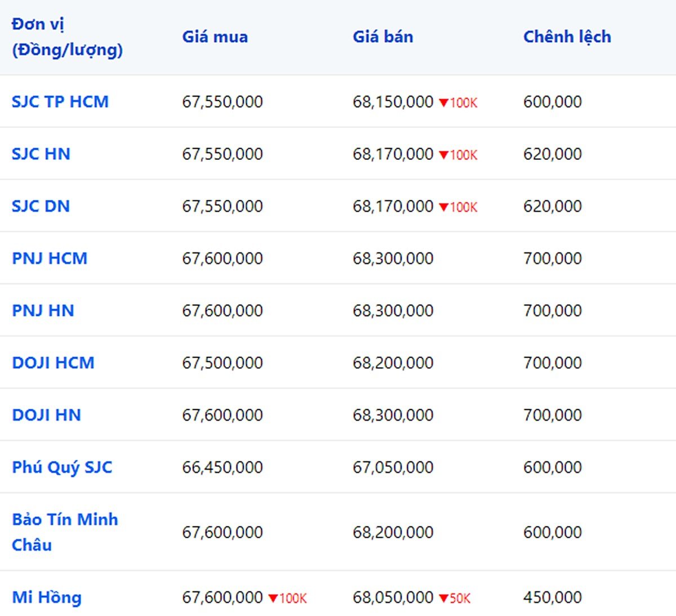
Task: Select SJC TP HCM difference 600,000
Action: coord(553,102)
